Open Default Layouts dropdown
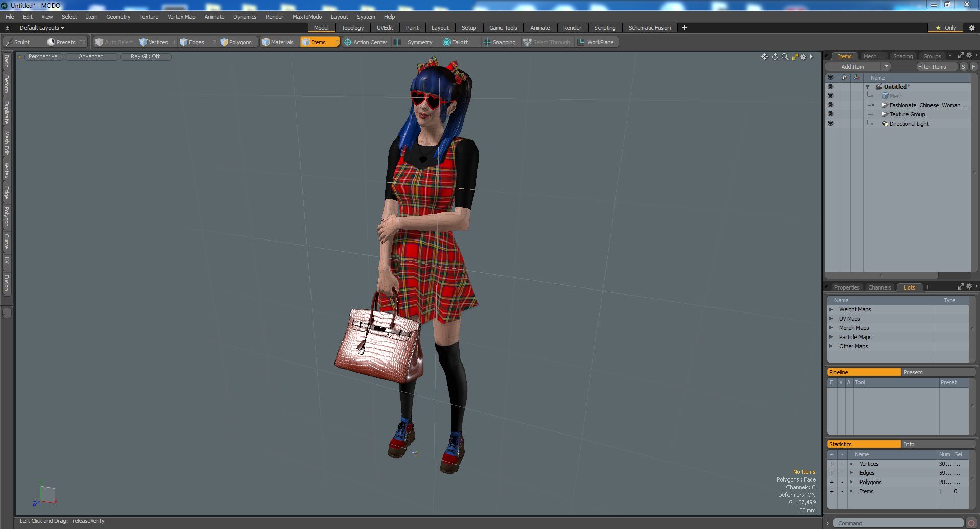Image resolution: width=980 pixels, height=529 pixels. 42,28
